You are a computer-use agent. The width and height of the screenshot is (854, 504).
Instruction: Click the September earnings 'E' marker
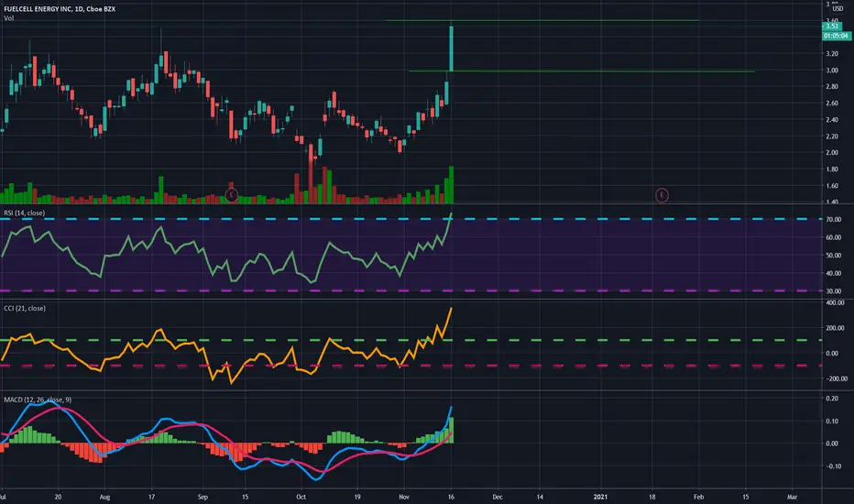pyautogui.click(x=232, y=195)
